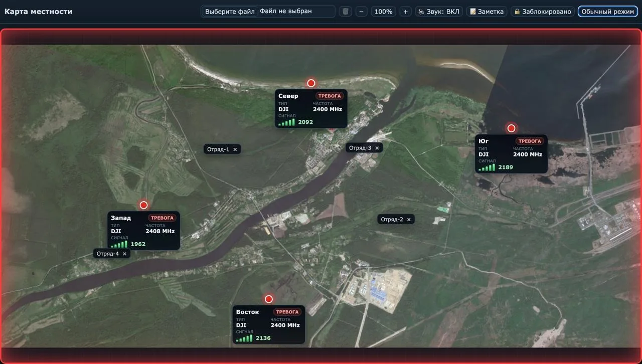The height and width of the screenshot is (364, 642).
Task: Toggle the Звук: ВКЛ sound setting
Action: coord(439,12)
